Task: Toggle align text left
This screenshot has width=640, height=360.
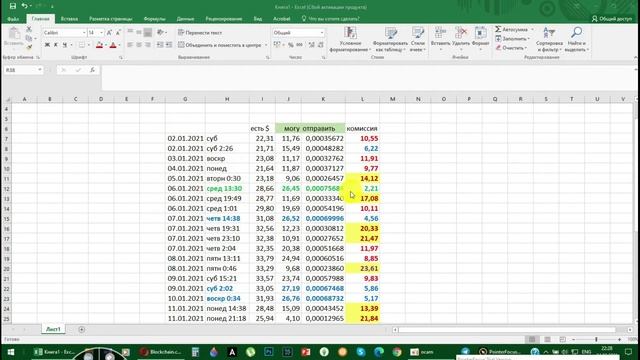Action: (130, 45)
